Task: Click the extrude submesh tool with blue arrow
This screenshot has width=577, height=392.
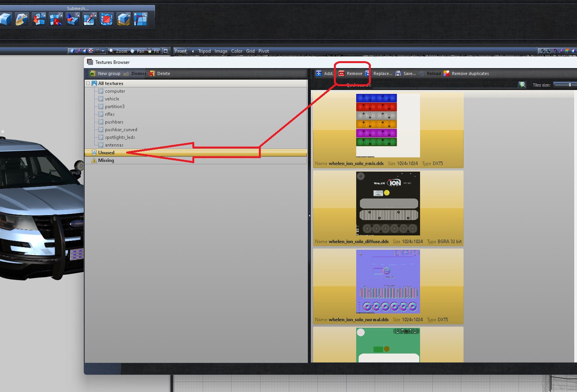Action: pos(72,19)
